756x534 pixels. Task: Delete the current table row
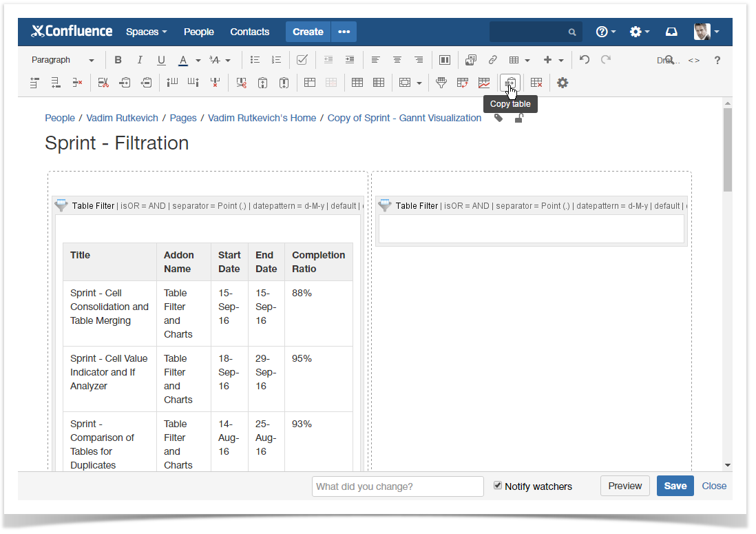tap(77, 83)
